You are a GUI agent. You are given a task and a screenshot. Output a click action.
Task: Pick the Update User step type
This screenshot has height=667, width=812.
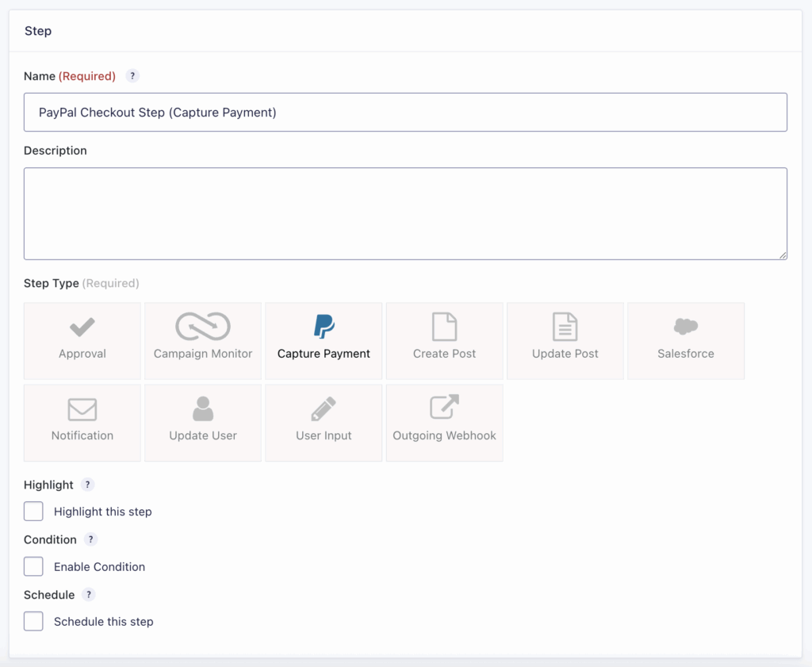click(203, 423)
